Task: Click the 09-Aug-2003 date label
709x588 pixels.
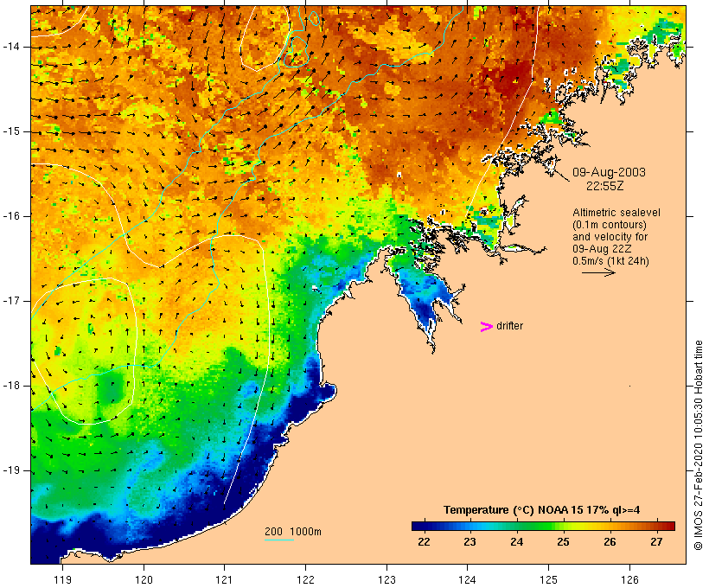Action: [609, 172]
